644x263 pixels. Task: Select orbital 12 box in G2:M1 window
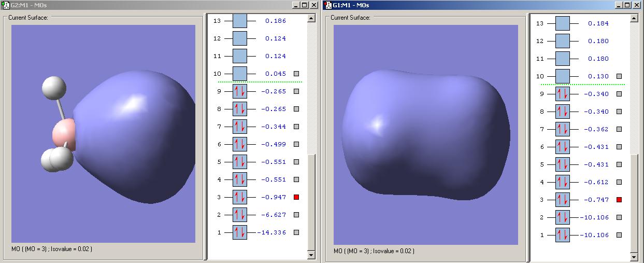tap(240, 38)
